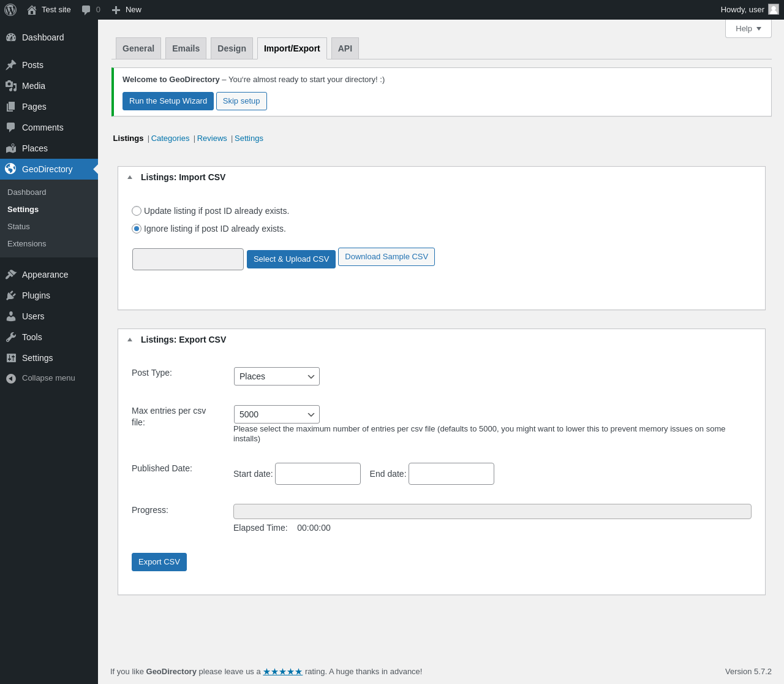Click the Version 5.7.2 text
The width and height of the screenshot is (784, 684).
point(748,672)
